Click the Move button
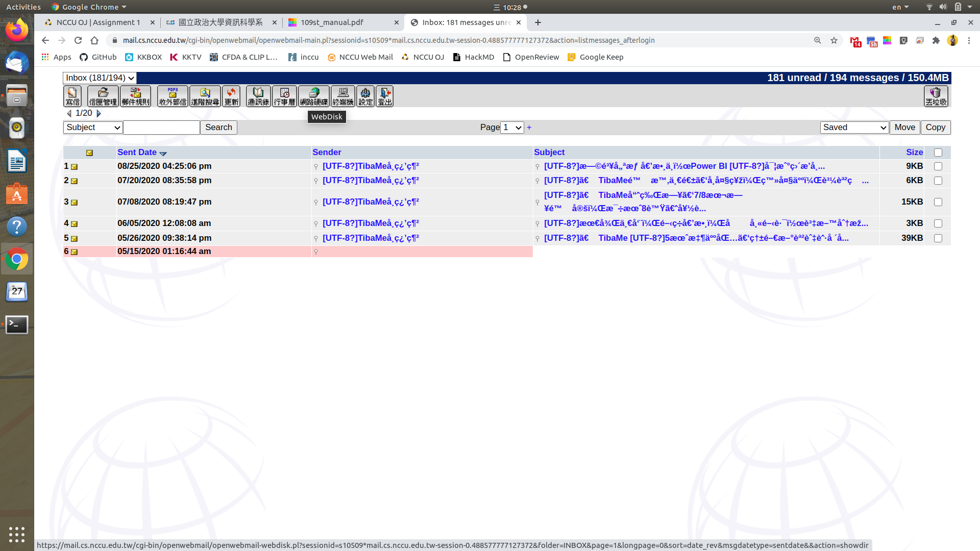Screen dimensions: 980x551 904,128
